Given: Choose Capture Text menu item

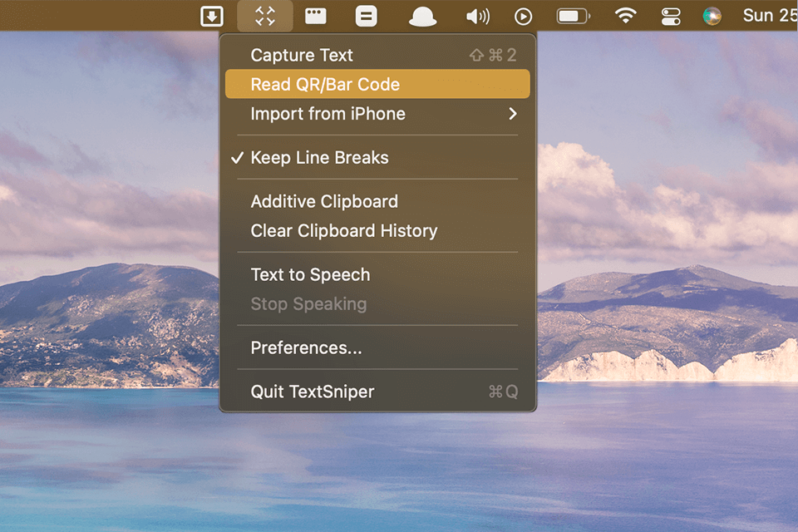Looking at the screenshot, I should (x=377, y=55).
